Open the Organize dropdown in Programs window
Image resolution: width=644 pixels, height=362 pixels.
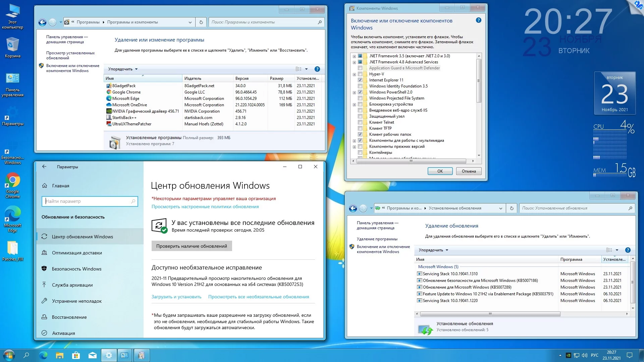[x=123, y=69]
